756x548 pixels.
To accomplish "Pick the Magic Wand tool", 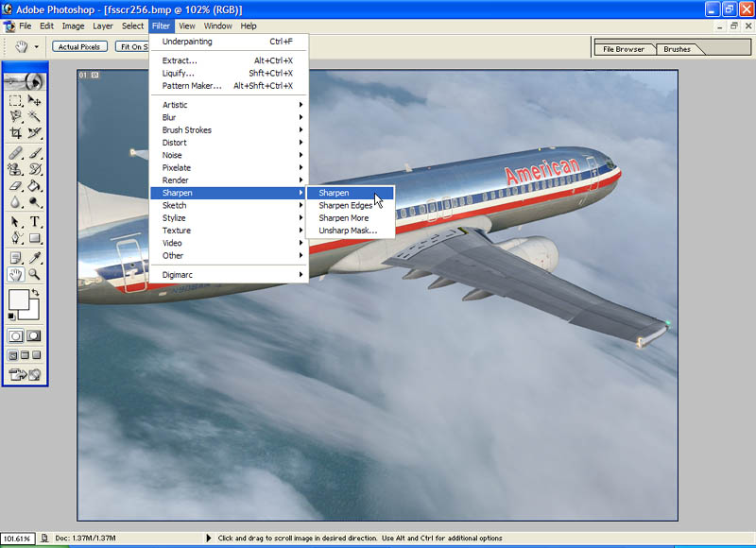I will click(35, 116).
